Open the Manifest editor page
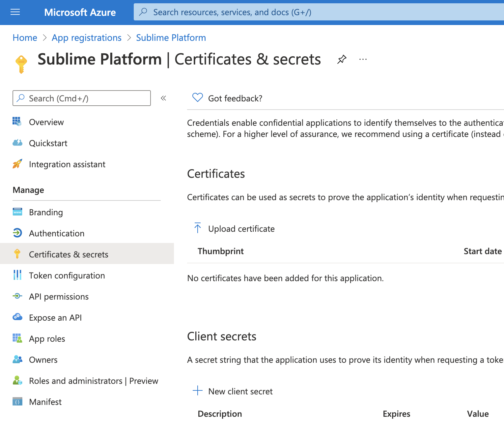This screenshot has width=504, height=424. point(45,402)
